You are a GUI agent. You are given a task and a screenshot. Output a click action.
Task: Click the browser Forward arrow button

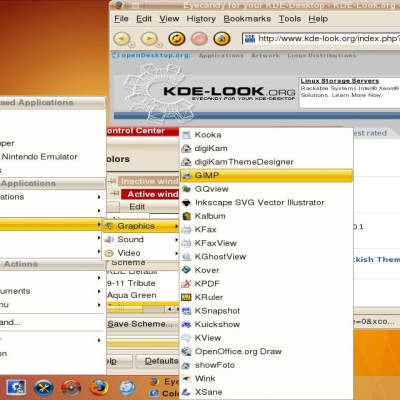150,39
